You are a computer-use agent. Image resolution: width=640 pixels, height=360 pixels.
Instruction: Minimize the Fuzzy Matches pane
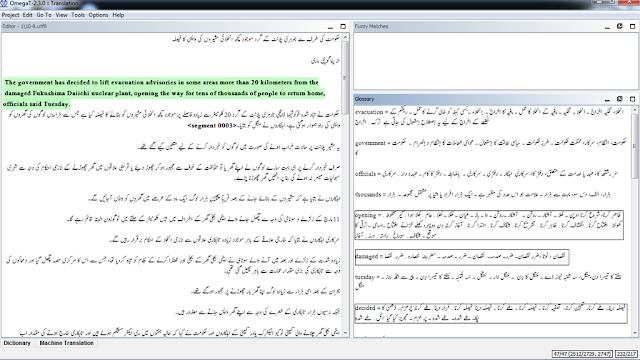click(x=607, y=27)
